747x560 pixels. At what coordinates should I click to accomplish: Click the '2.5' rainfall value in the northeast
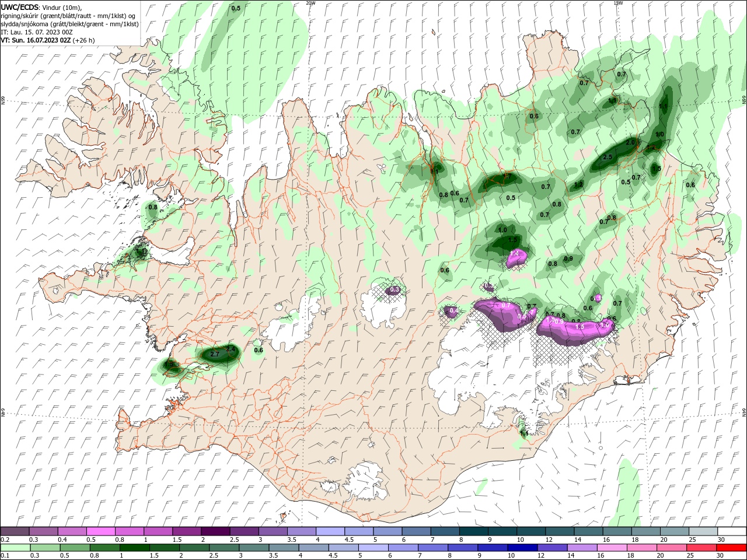click(608, 157)
